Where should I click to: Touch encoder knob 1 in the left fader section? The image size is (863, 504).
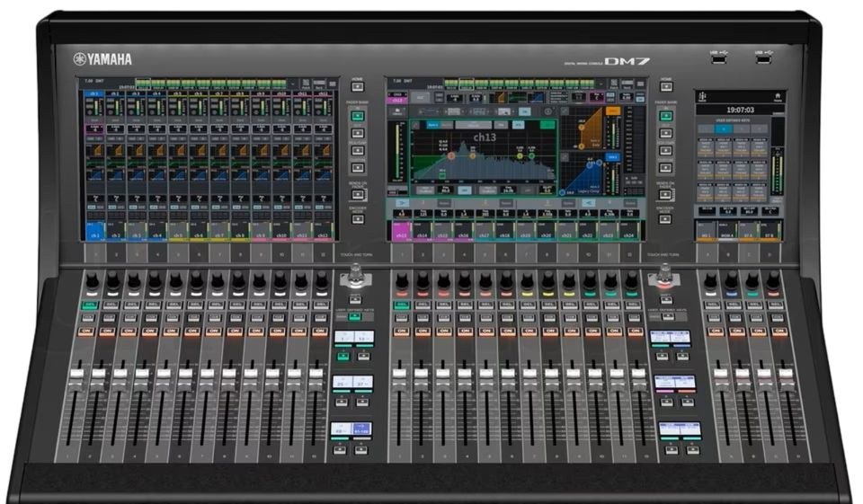point(92,279)
